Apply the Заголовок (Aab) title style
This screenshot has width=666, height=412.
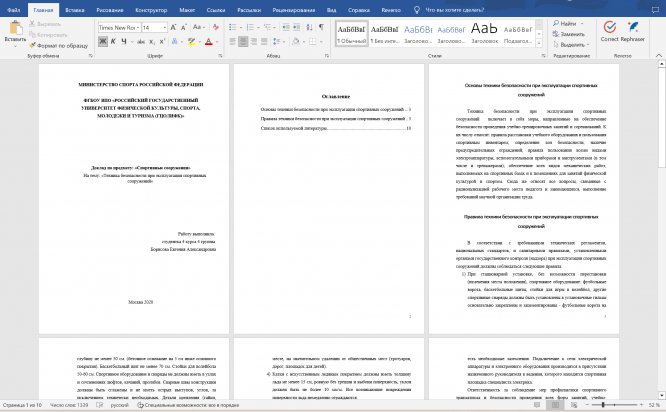pyautogui.click(x=484, y=34)
